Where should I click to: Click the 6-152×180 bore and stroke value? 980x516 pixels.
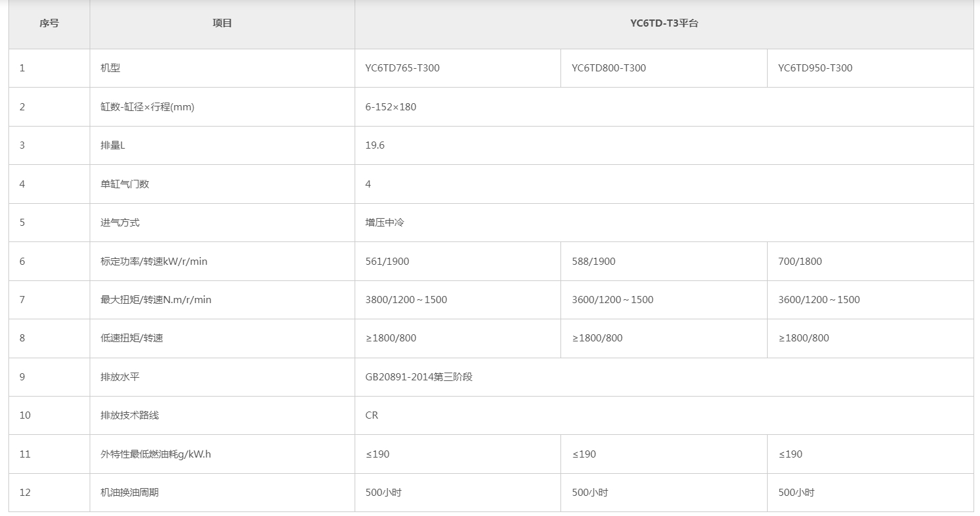pyautogui.click(x=390, y=107)
